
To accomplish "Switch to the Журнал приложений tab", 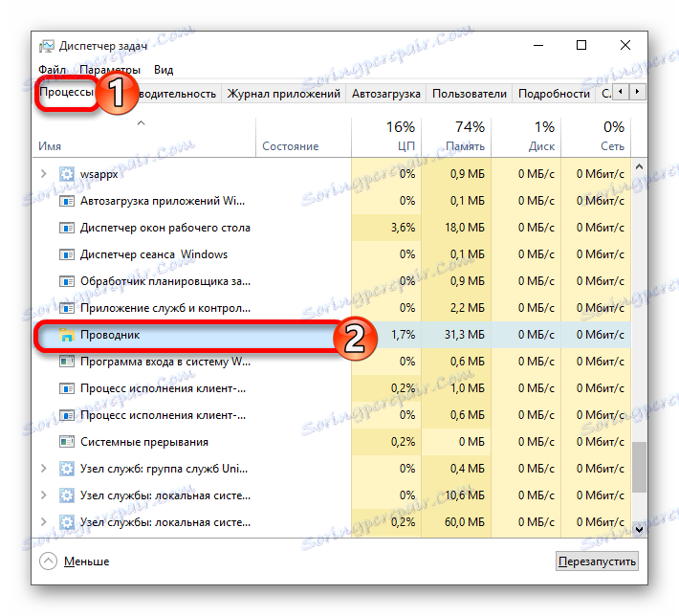I will [284, 94].
